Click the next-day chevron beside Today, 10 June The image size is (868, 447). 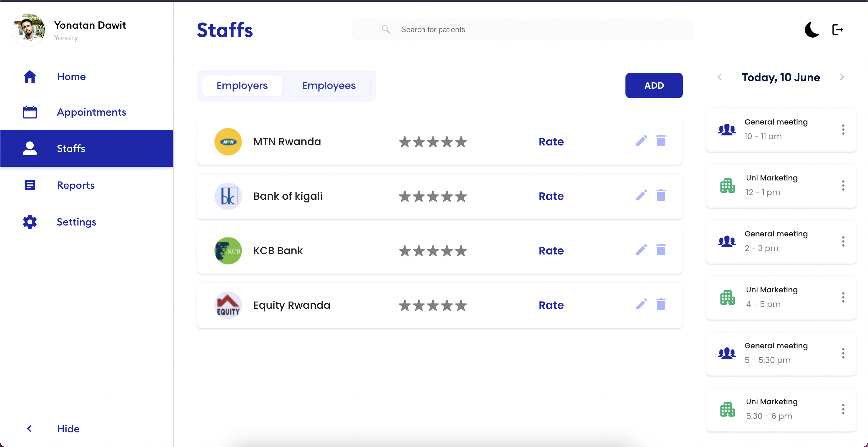coord(842,77)
